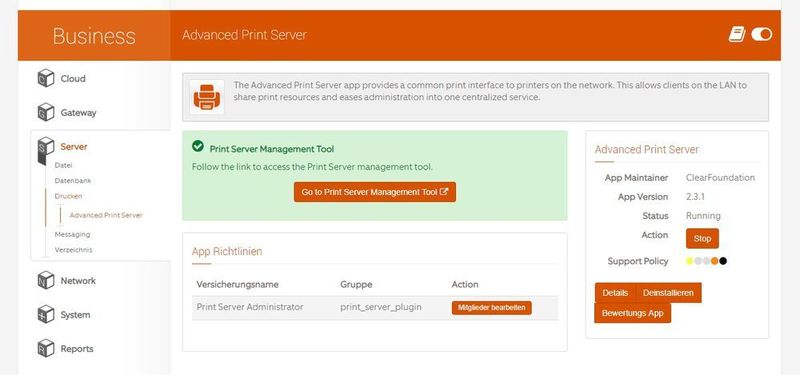Click the Print Server Management Tool heading

(272, 149)
